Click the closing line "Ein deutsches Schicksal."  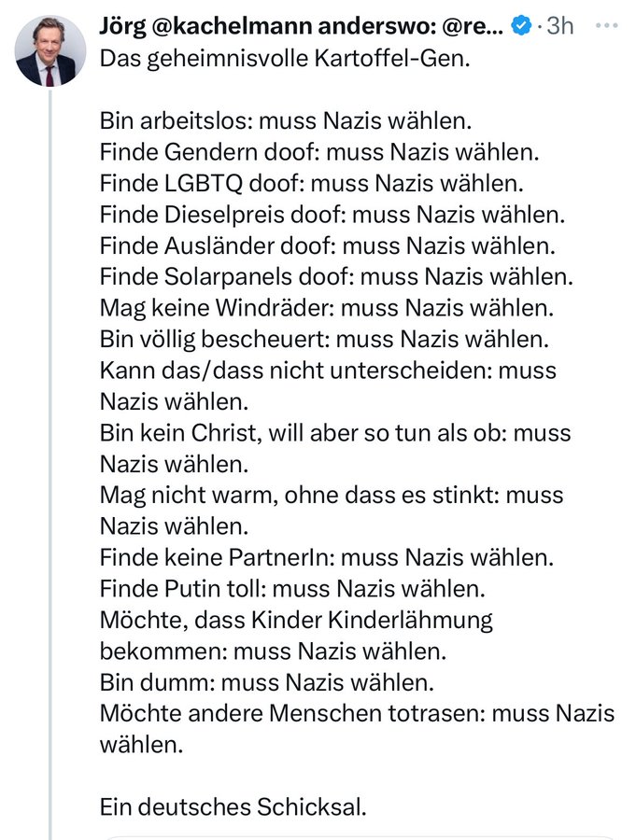233,806
